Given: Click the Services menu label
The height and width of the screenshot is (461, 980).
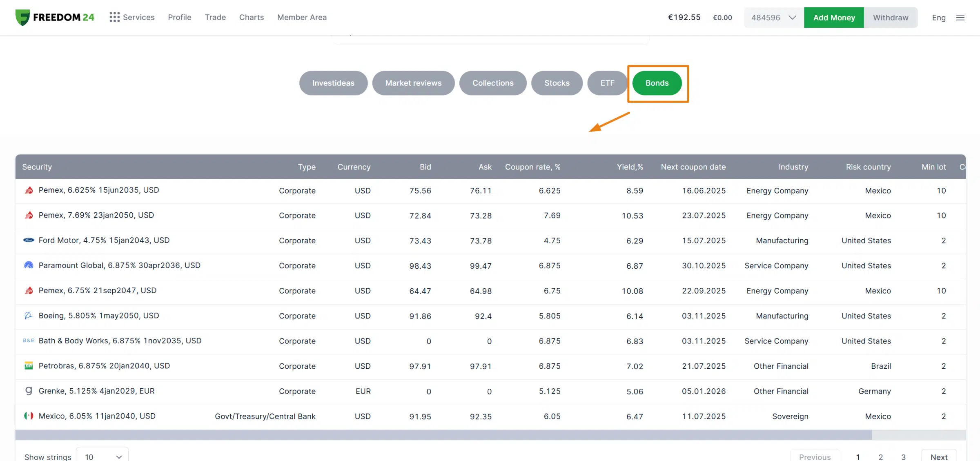Looking at the screenshot, I should 138,17.
